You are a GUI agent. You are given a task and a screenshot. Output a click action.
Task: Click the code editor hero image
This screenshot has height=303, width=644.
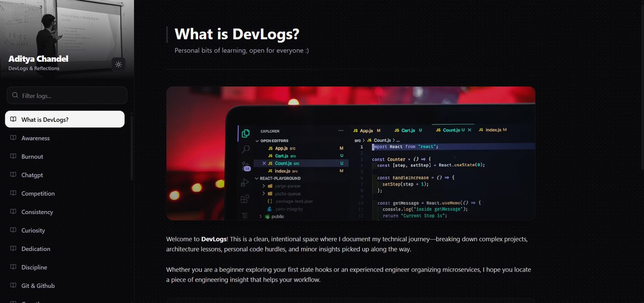351,153
